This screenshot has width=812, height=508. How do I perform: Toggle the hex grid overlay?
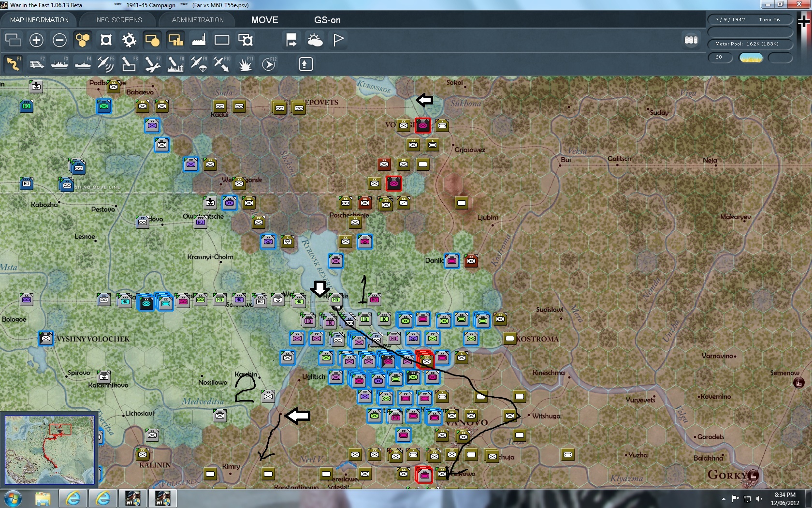(x=83, y=40)
